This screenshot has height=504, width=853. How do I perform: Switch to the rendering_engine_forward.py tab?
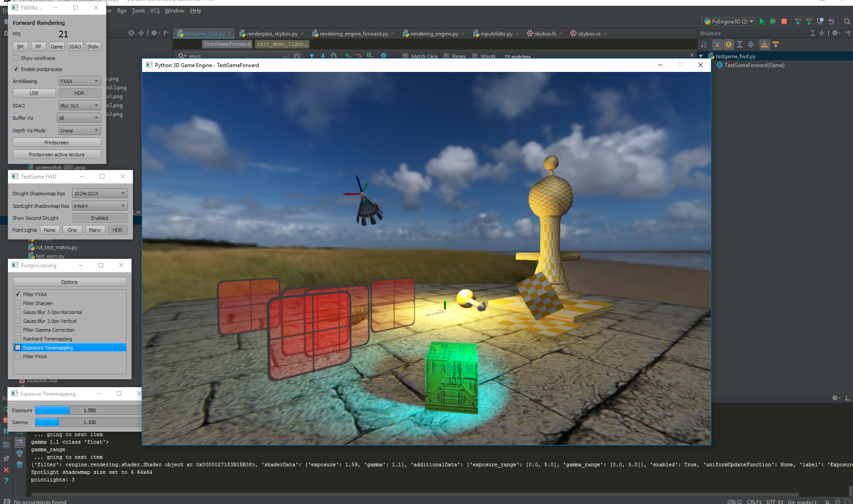pos(354,33)
